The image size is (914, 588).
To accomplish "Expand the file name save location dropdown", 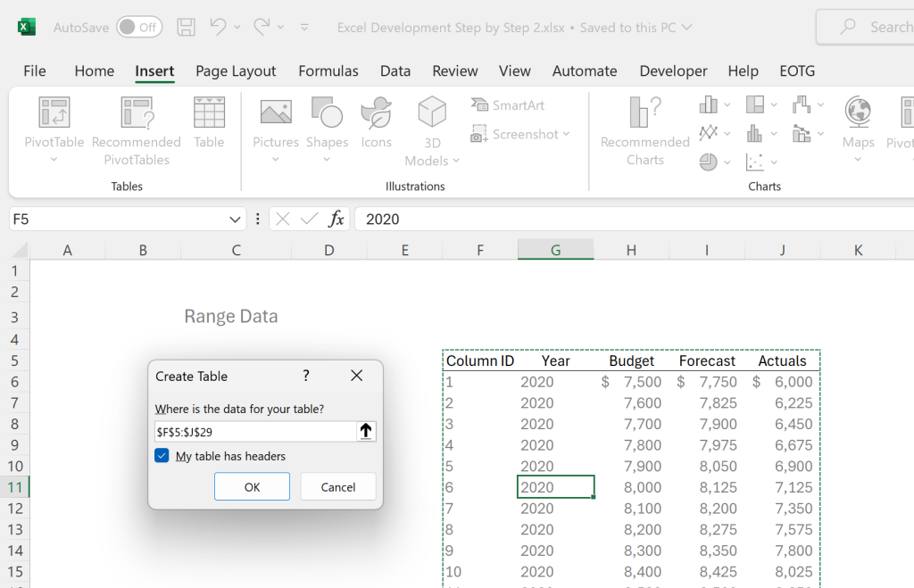I will (x=687, y=28).
